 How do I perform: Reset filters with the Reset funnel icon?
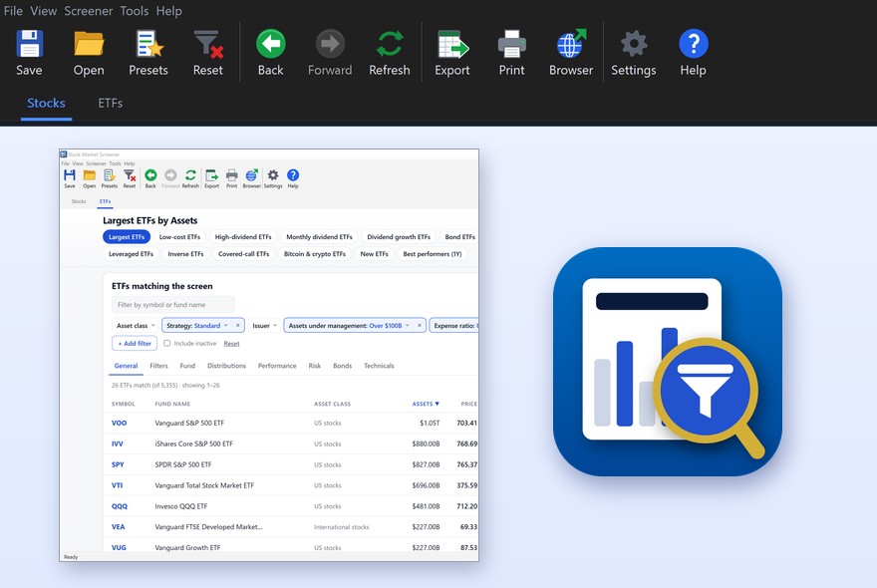pyautogui.click(x=208, y=44)
